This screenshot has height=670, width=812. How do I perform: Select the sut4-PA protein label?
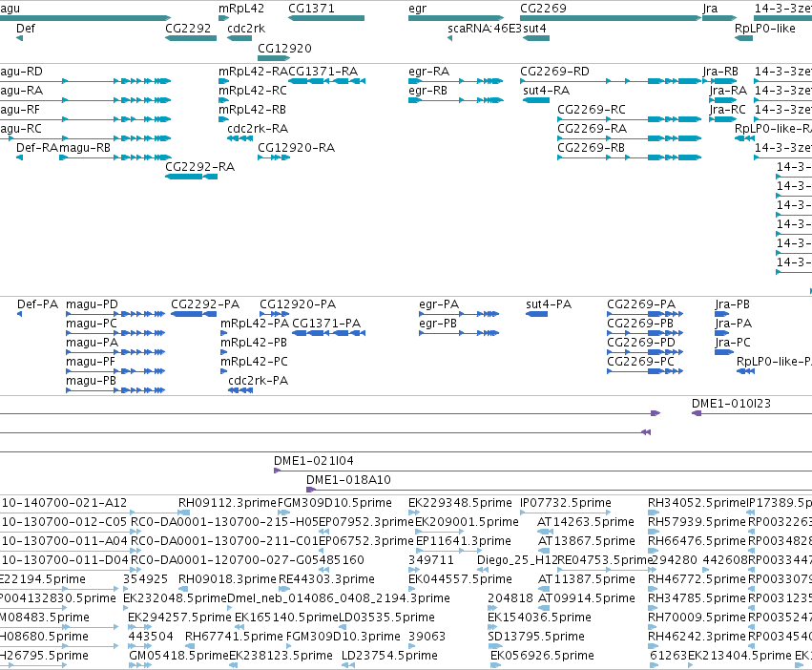click(549, 304)
